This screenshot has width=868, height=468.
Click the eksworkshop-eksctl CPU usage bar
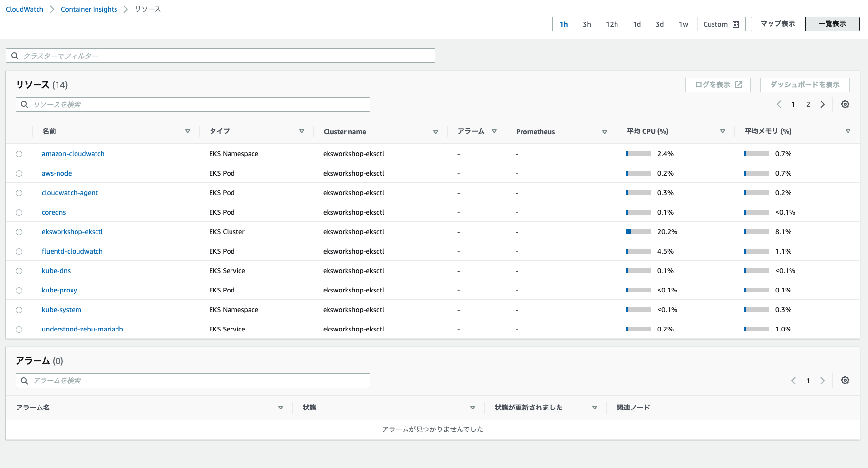638,232
